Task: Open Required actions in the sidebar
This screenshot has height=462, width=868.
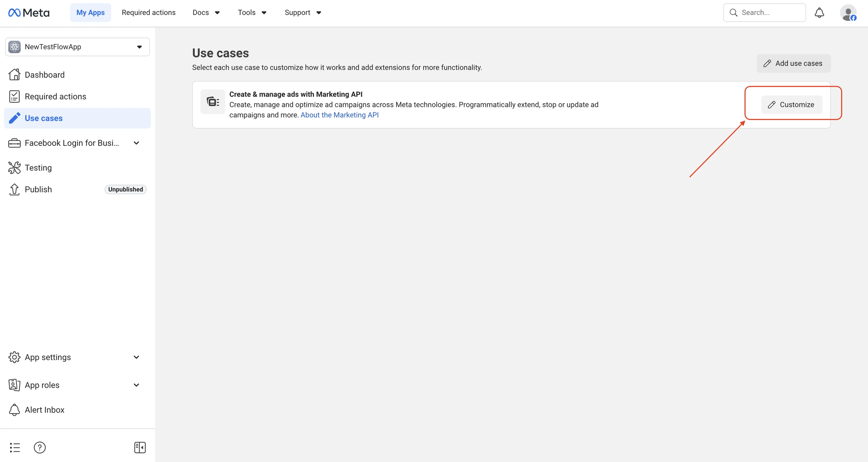Action: (x=77, y=96)
